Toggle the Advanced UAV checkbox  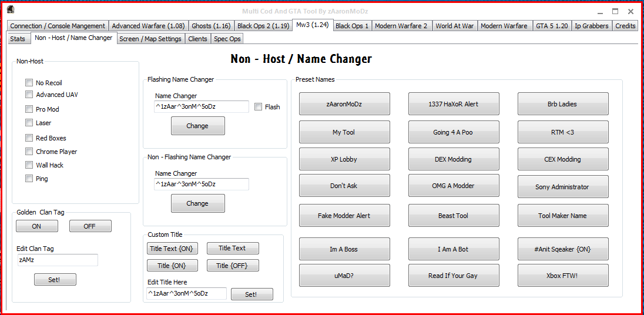point(29,95)
